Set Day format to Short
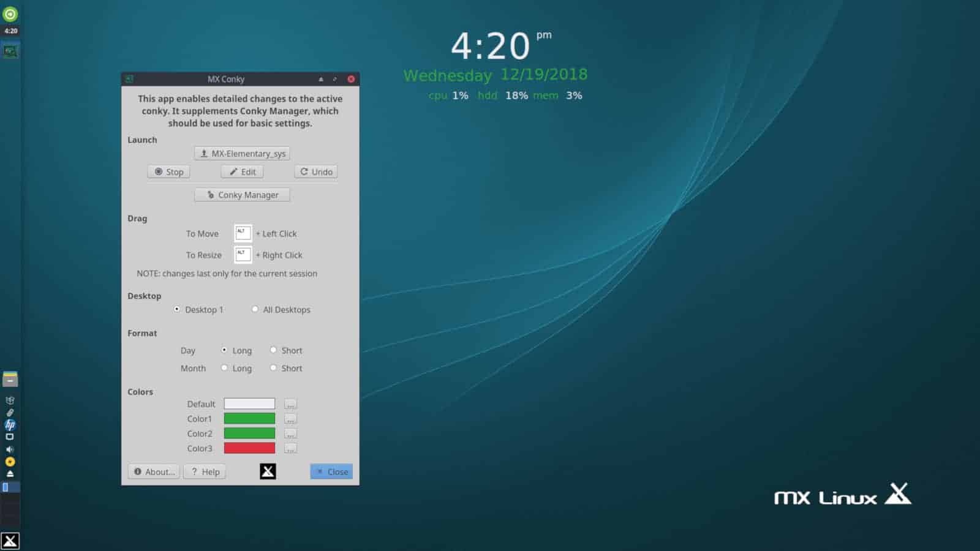Screen dimensions: 980x551 tap(273, 350)
